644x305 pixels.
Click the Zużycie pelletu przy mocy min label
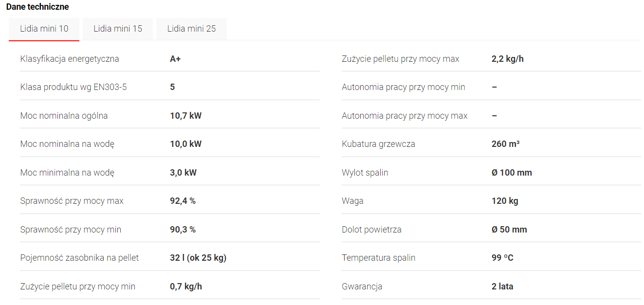[78, 287]
